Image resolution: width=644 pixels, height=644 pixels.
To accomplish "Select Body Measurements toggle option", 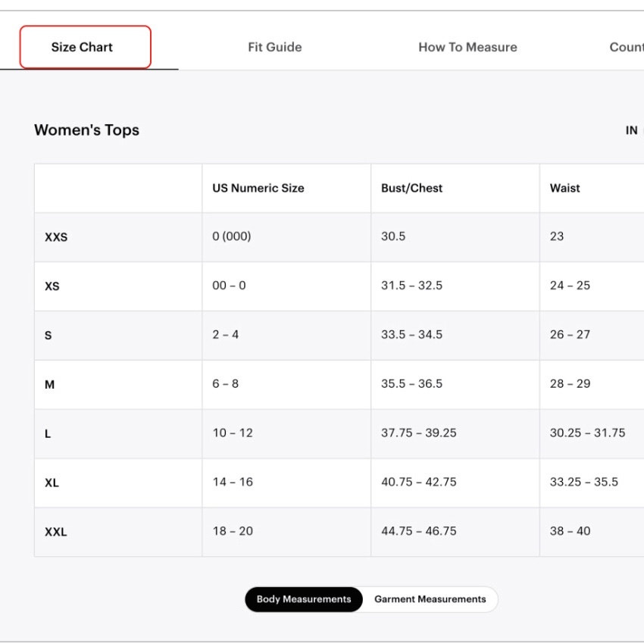I will [x=304, y=599].
